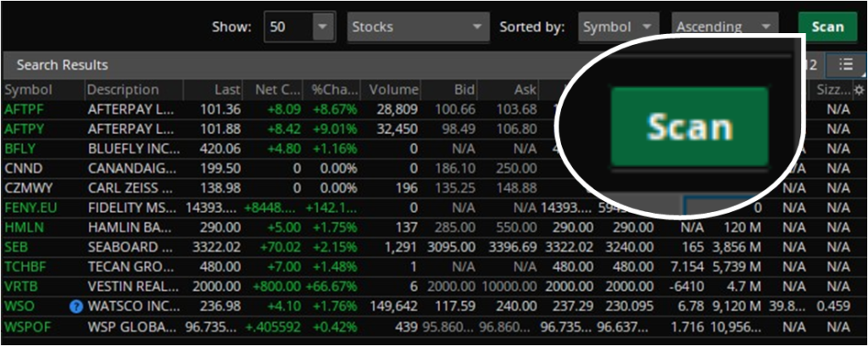Select the Search Results tab
The width and height of the screenshot is (868, 346).
click(62, 65)
